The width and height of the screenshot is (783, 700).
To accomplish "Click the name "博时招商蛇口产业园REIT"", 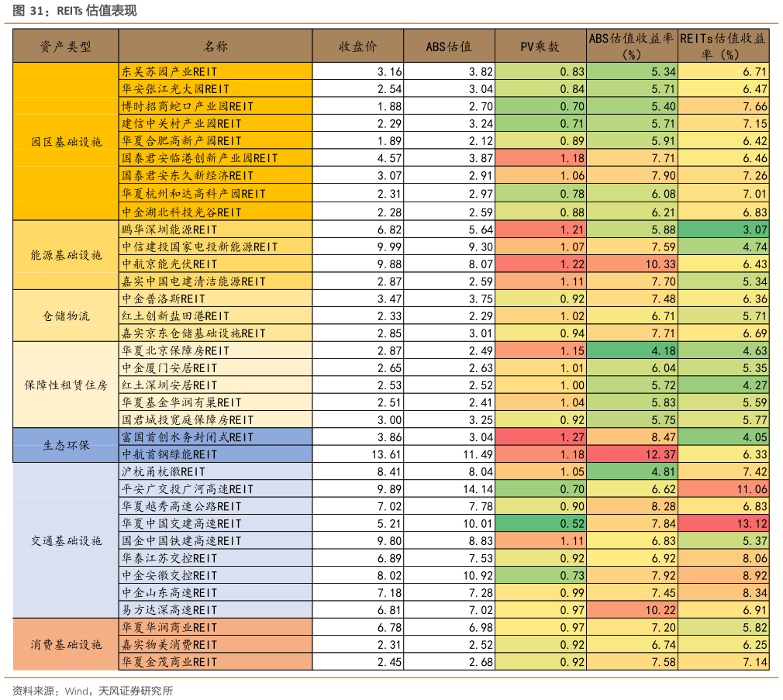I will point(188,106).
